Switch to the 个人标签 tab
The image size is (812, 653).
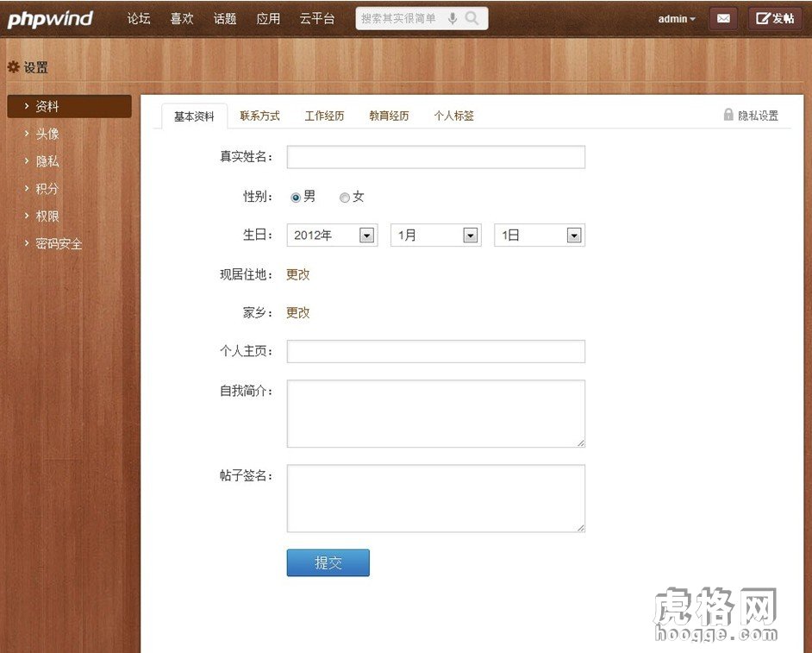pos(454,115)
